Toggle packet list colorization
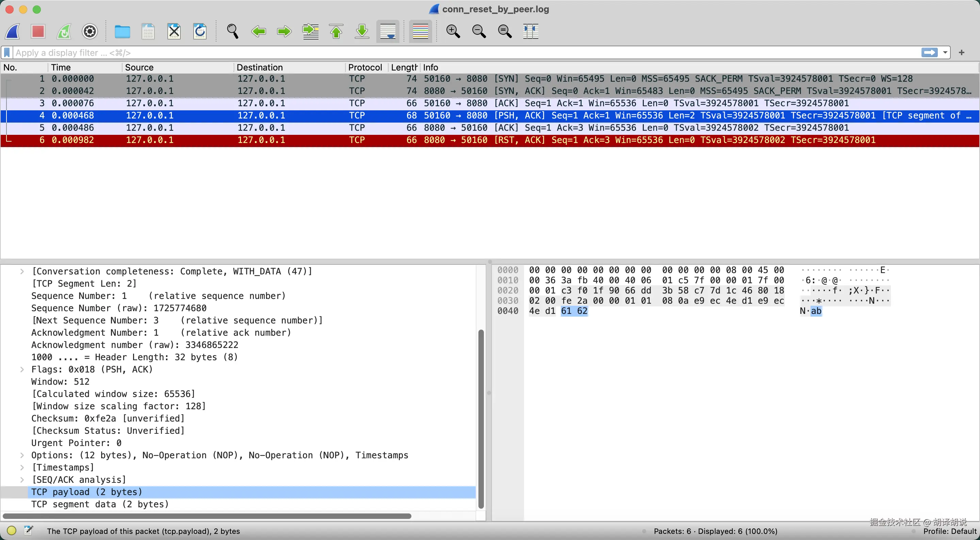 (420, 31)
